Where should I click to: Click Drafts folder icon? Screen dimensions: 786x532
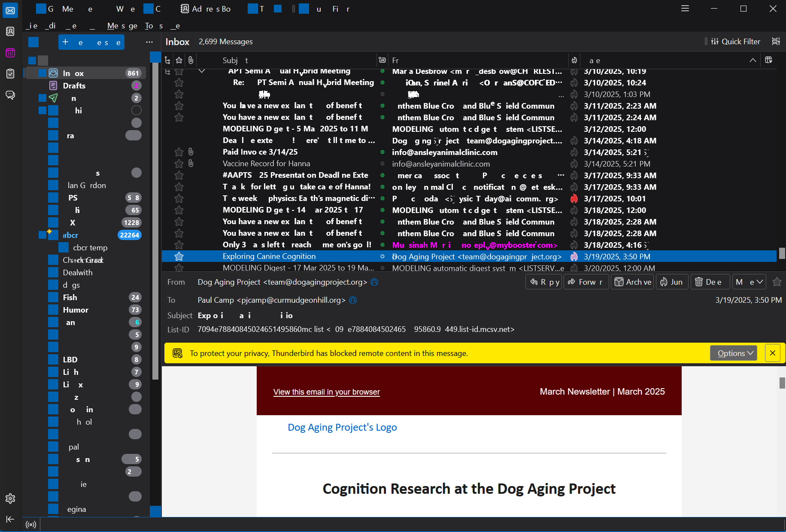53,85
